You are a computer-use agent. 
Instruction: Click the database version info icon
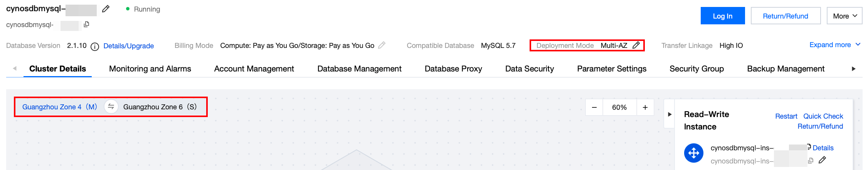pyautogui.click(x=94, y=46)
